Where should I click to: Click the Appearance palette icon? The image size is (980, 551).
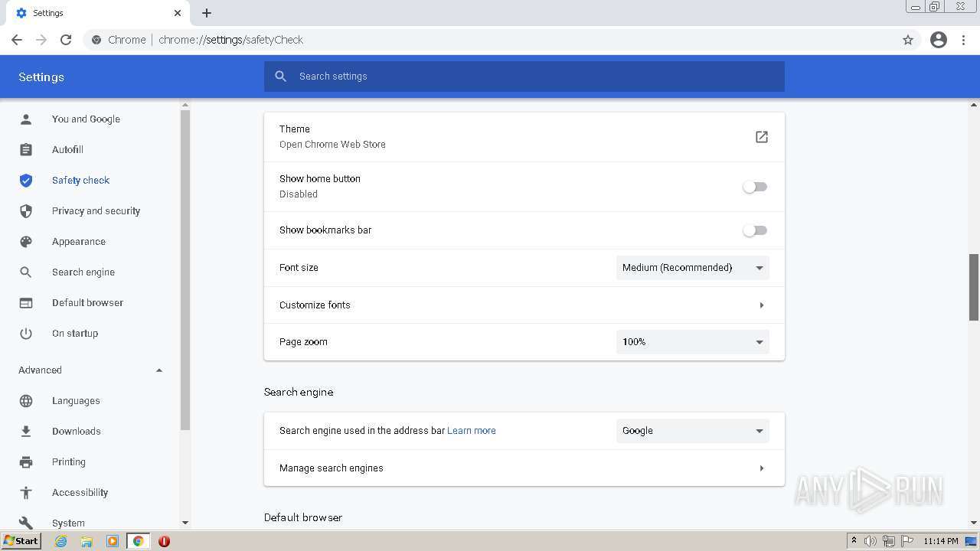[x=26, y=242]
